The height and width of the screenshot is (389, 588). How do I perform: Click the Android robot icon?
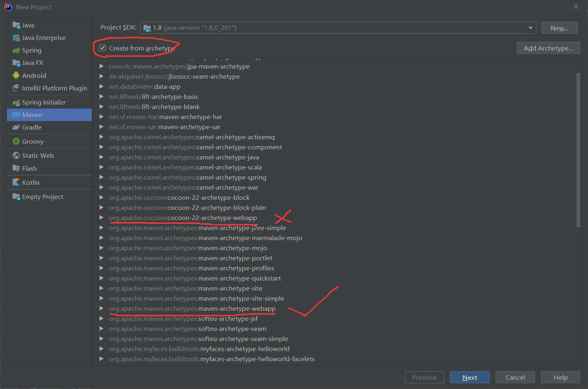click(x=16, y=75)
